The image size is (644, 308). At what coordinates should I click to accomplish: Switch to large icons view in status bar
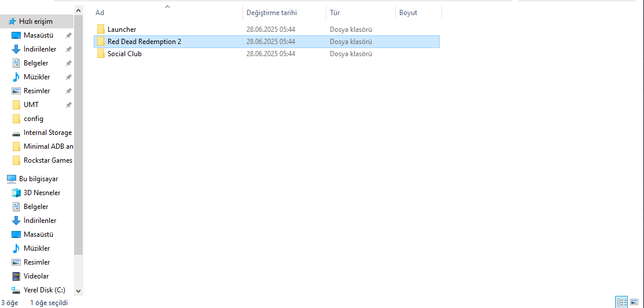(x=634, y=302)
